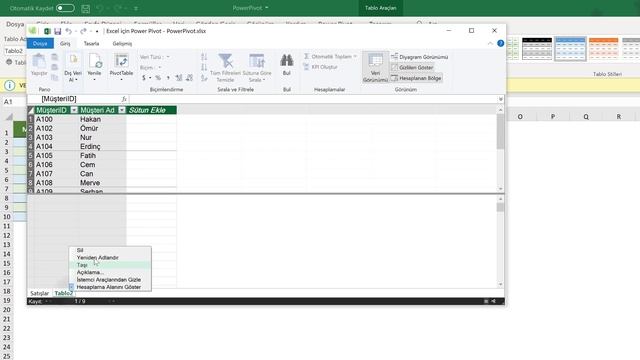Expand the formula bar chevron

pos(500,99)
